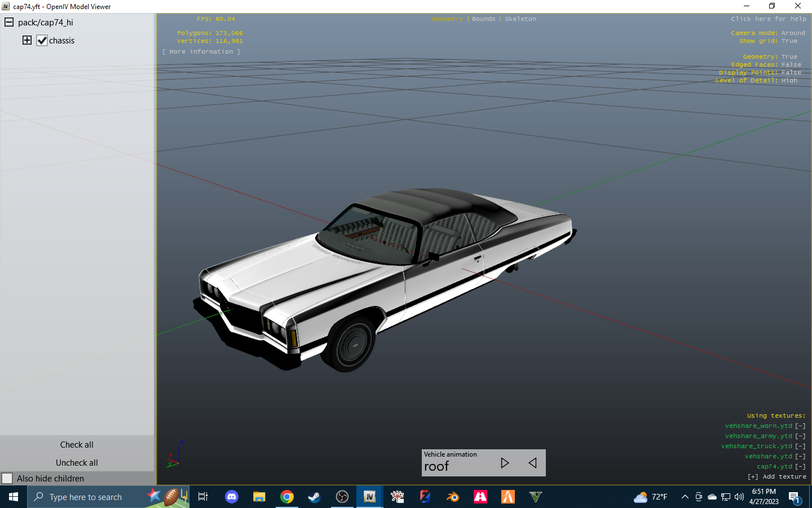Open Google Chrome from the taskbar
The width and height of the screenshot is (812, 508).
point(287,497)
